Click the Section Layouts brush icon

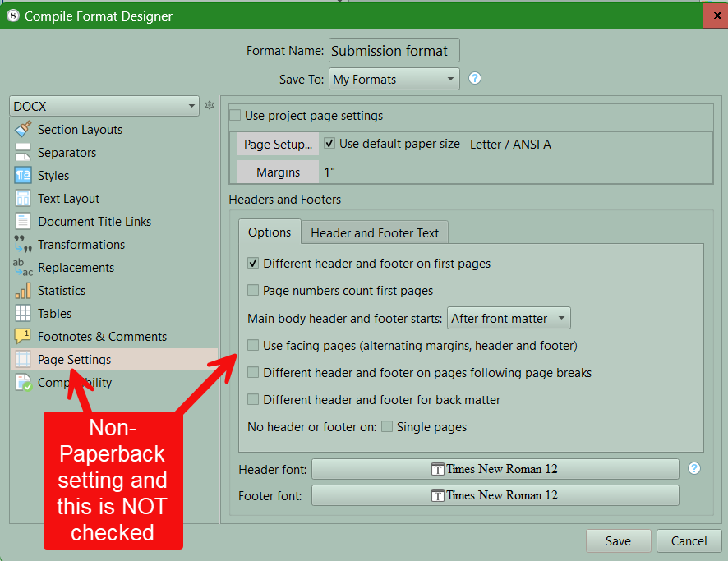pyautogui.click(x=23, y=129)
